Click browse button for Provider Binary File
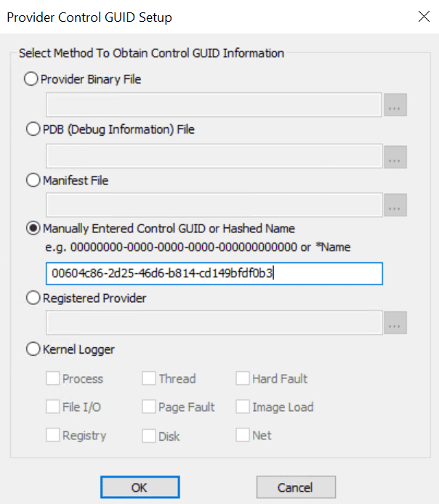The image size is (439, 504). coord(395,105)
